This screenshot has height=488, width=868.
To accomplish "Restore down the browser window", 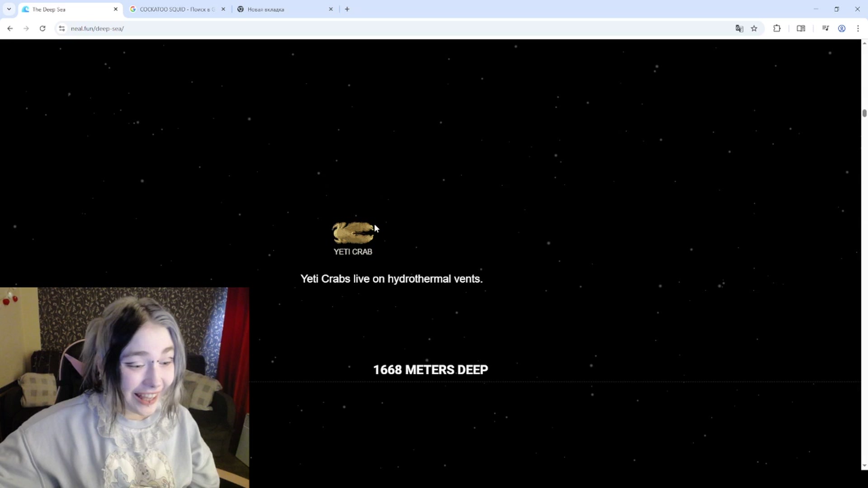I will click(x=836, y=9).
